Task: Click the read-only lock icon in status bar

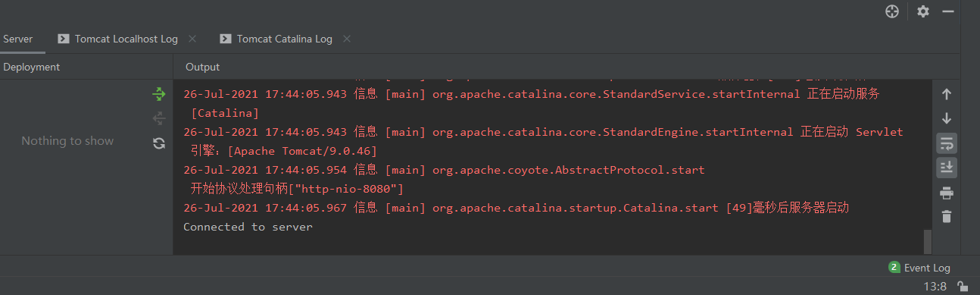Action: point(963,287)
